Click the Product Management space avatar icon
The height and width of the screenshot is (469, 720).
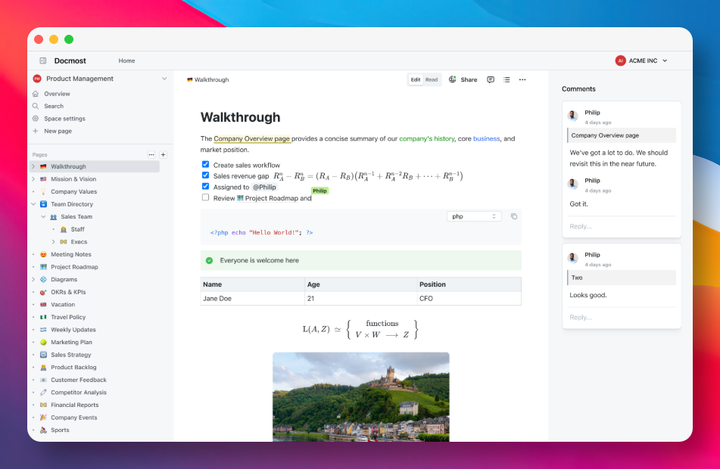[x=37, y=79]
